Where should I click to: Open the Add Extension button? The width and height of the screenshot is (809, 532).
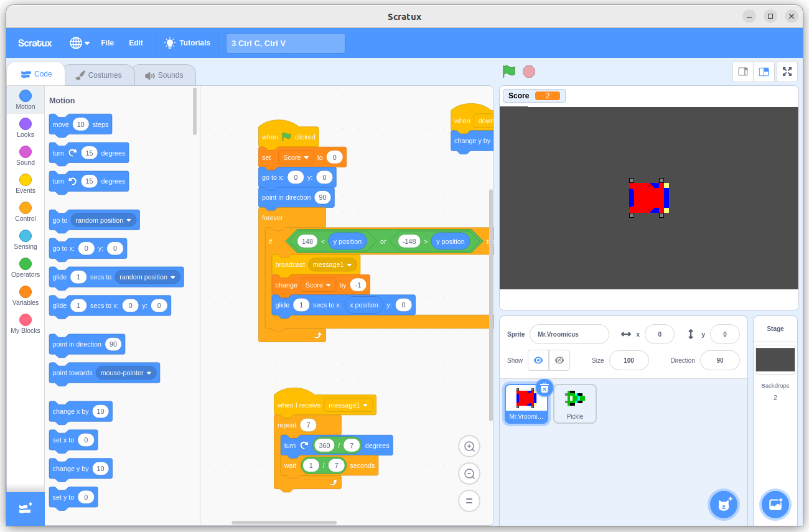[x=26, y=508]
